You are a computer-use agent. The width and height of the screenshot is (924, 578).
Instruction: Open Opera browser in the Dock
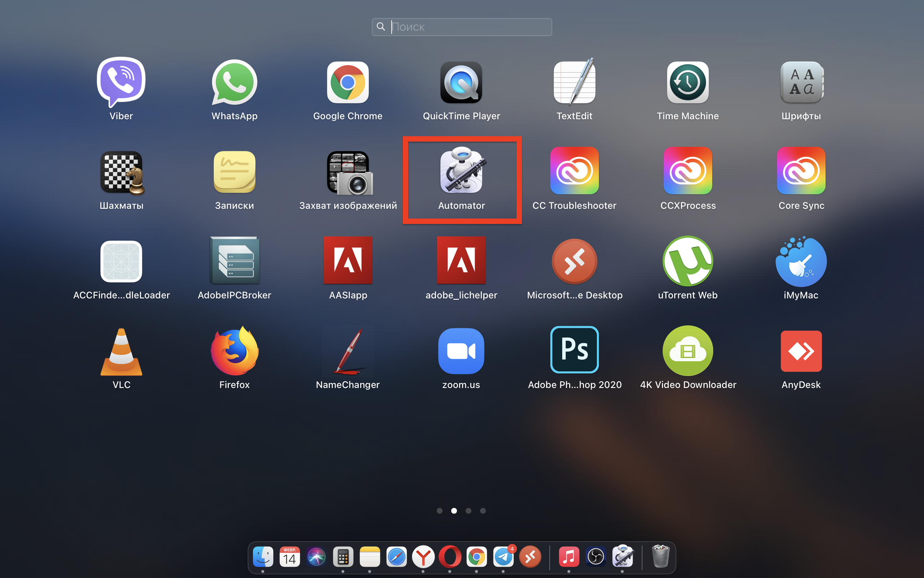(450, 557)
